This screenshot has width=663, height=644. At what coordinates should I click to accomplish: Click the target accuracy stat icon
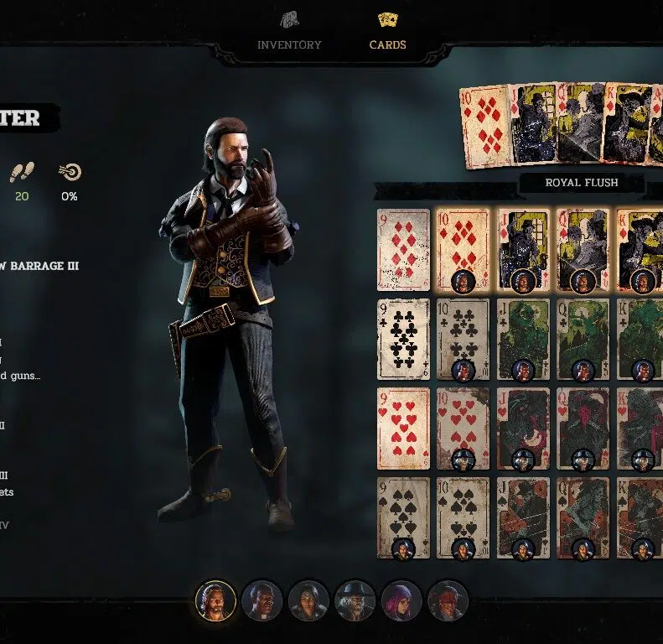[x=70, y=172]
